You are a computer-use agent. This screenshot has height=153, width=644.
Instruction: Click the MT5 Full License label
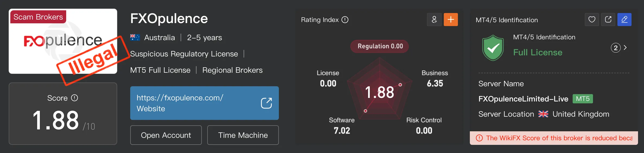pos(160,70)
